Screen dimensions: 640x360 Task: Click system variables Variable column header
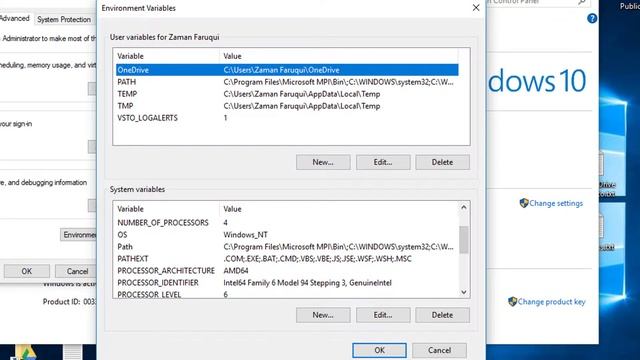click(167, 209)
